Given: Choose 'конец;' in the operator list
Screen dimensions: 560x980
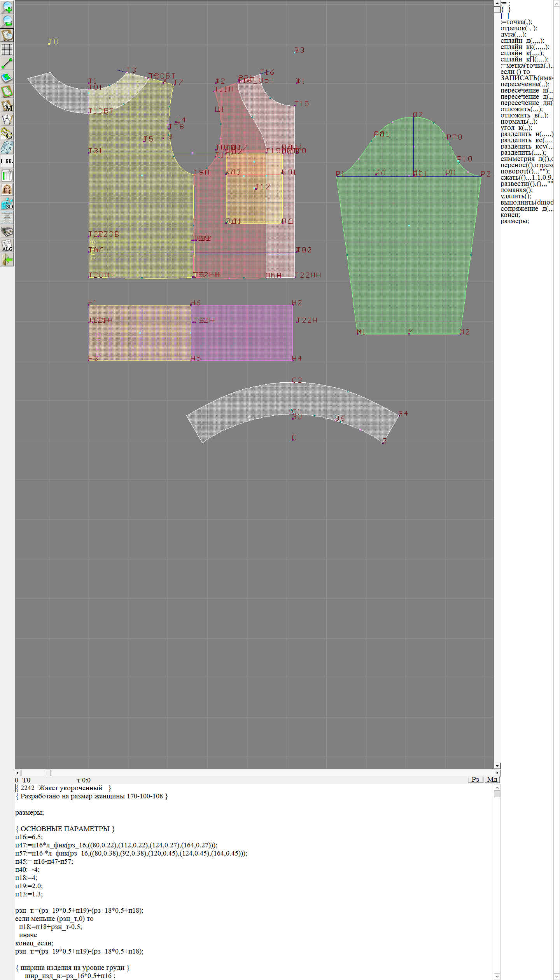Looking at the screenshot, I should pos(510,215).
